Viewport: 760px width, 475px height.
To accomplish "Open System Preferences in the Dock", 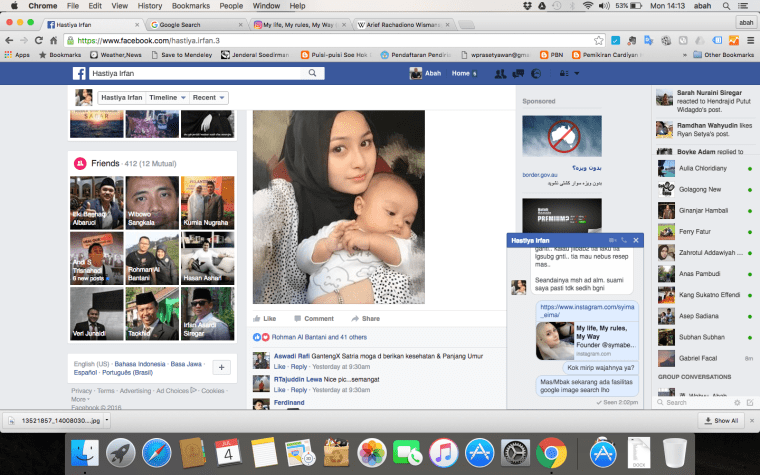I will click(x=515, y=453).
